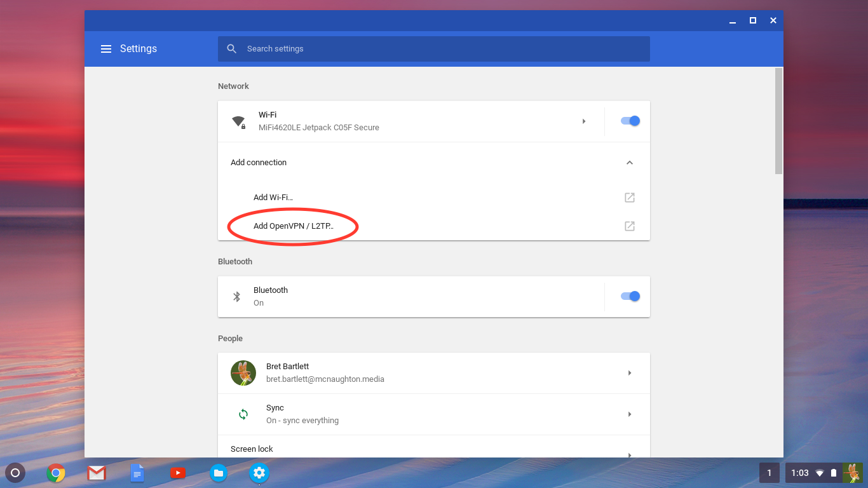
Task: Click the Search settings input field
Action: 438,49
